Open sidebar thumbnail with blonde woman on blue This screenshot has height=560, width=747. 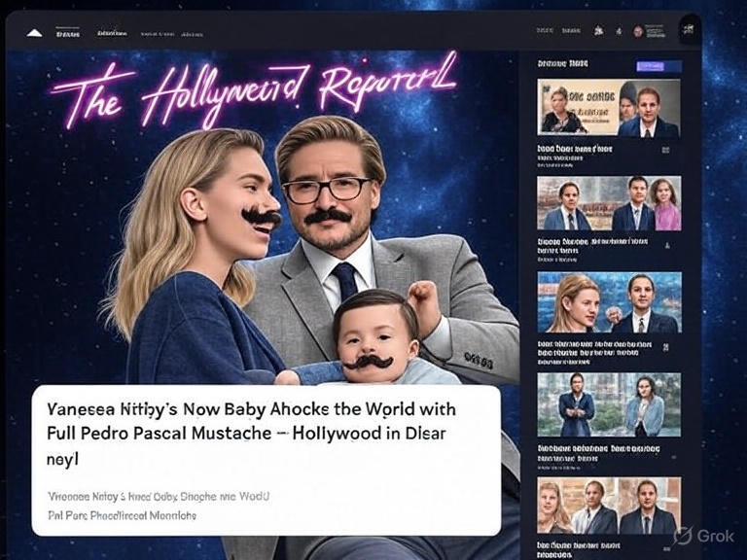pyautogui.click(x=609, y=302)
